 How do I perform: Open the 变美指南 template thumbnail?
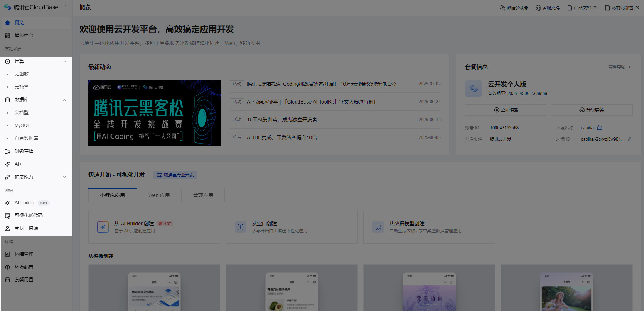(429, 288)
